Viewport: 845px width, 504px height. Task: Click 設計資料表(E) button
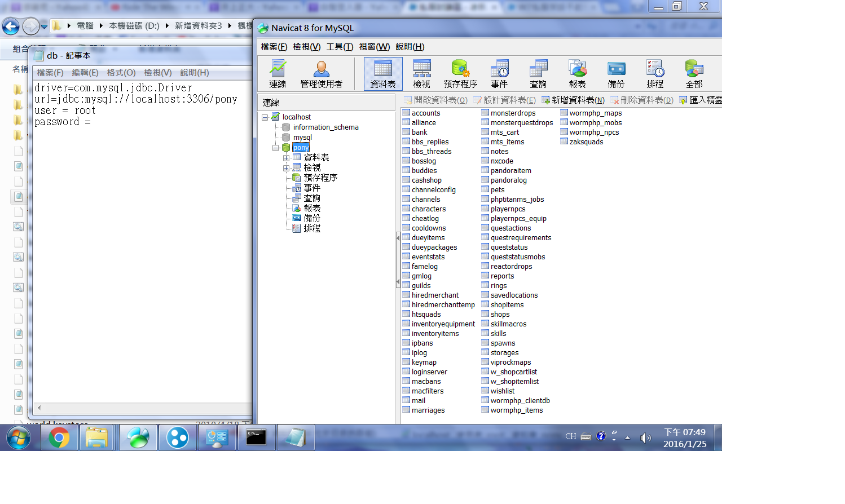click(505, 100)
